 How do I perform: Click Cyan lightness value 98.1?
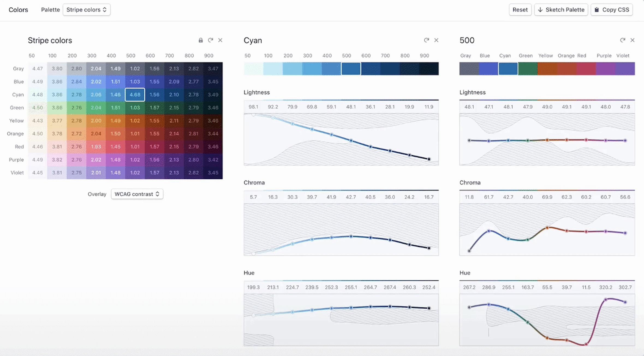[253, 107]
